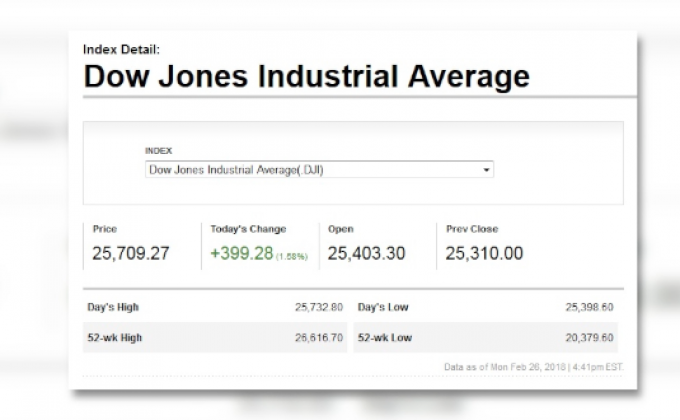Click the Open value 25,403.30
Image resolution: width=680 pixels, height=420 pixels.
pyautogui.click(x=366, y=253)
